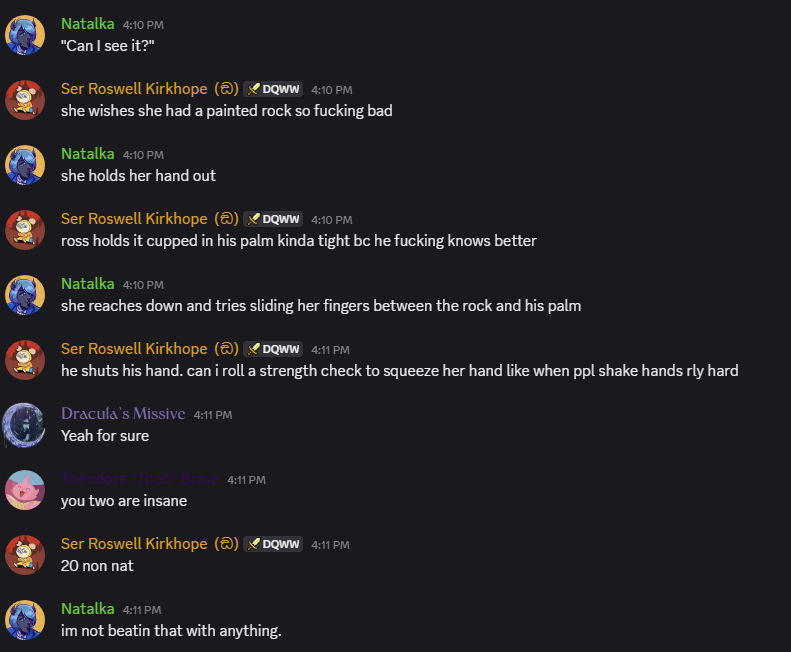Viewport: 791px width, 652px height.
Task: Click timestamp next to Dracula's Missive
Action: [213, 414]
